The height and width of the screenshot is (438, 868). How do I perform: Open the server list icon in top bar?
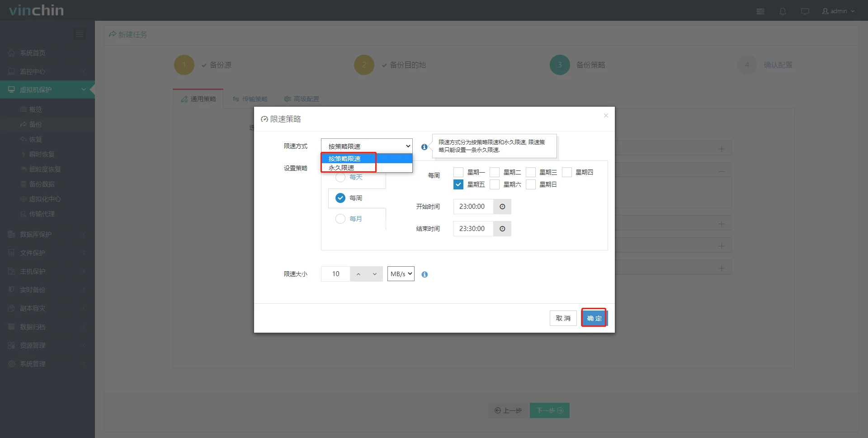coord(760,11)
